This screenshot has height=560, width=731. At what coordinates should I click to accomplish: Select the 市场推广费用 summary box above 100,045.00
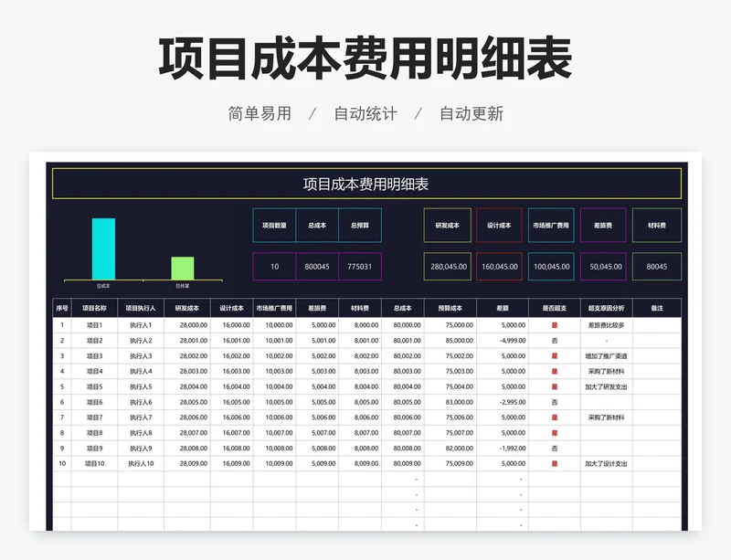click(551, 226)
